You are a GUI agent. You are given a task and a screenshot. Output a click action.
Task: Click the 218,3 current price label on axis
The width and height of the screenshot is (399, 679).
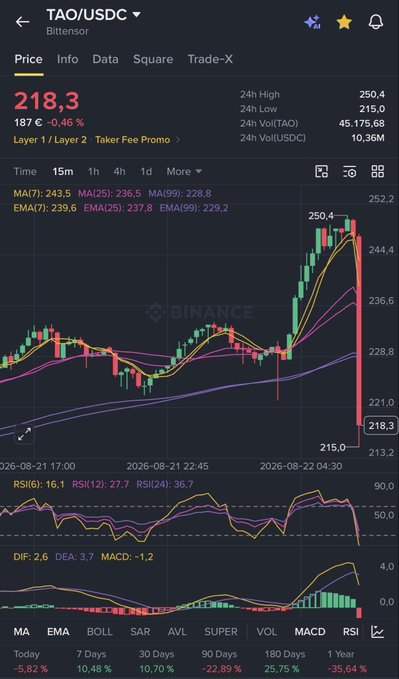coord(381,426)
